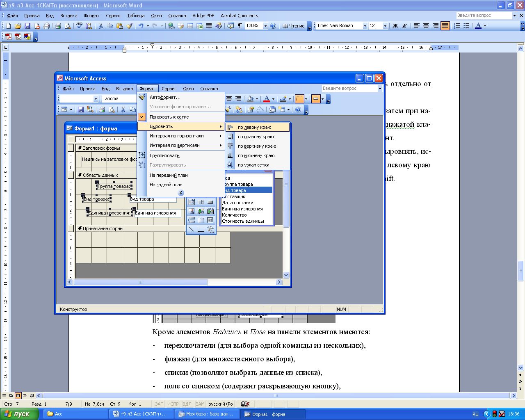525x420 pixels.
Task: Toggle ЗАМ overtype mode
Action: [x=200, y=404]
